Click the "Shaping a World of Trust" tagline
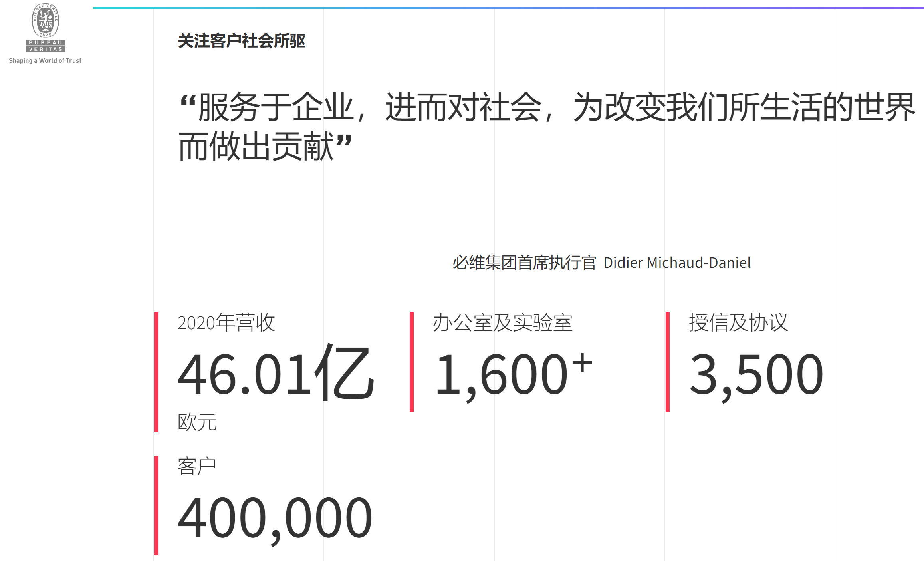Viewport: 924px width, 561px height. pos(45,60)
